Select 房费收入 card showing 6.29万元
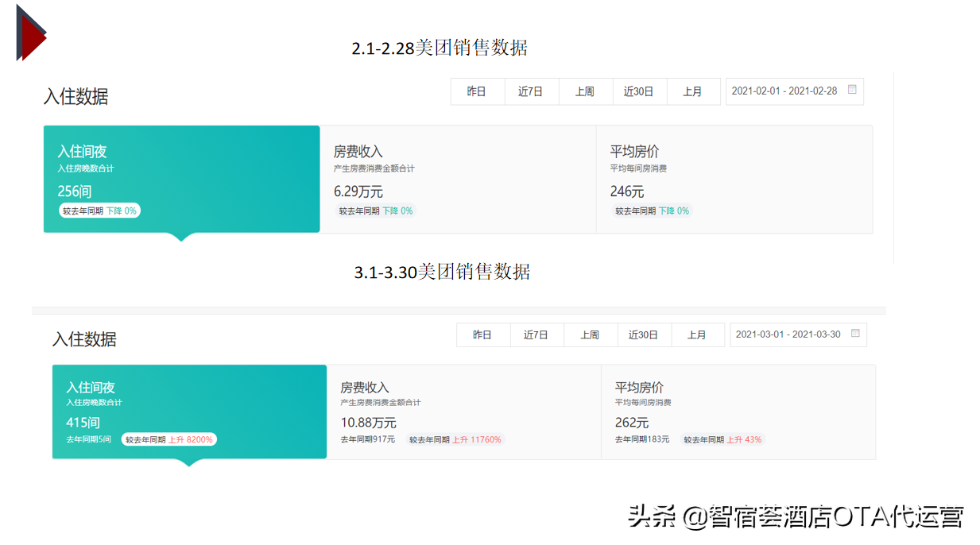Viewport: 980px width, 545px height. pos(457,179)
